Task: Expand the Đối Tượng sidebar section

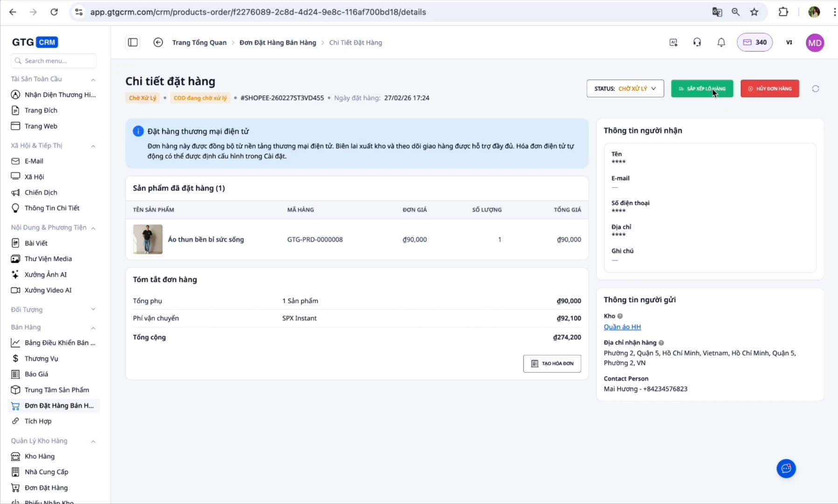Action: pyautogui.click(x=93, y=309)
